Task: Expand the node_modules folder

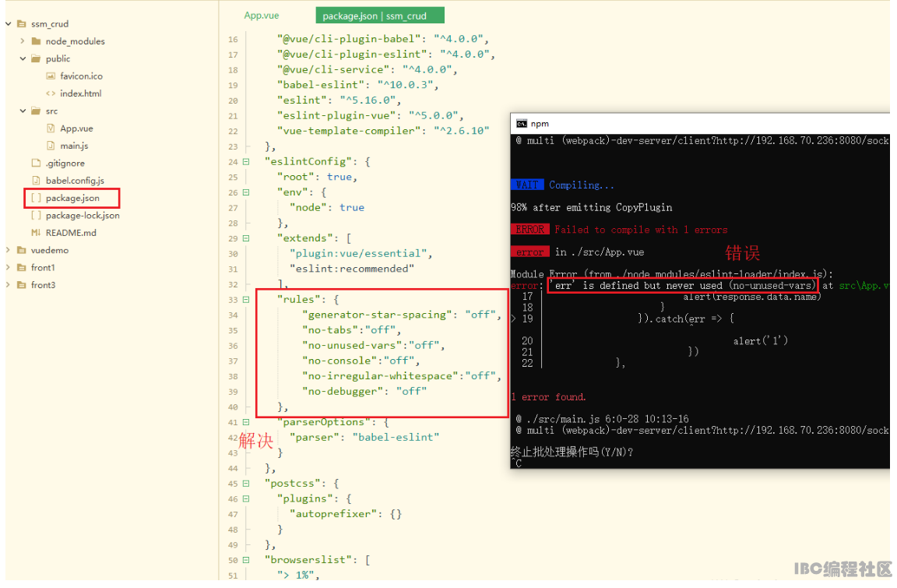Action: 23,41
